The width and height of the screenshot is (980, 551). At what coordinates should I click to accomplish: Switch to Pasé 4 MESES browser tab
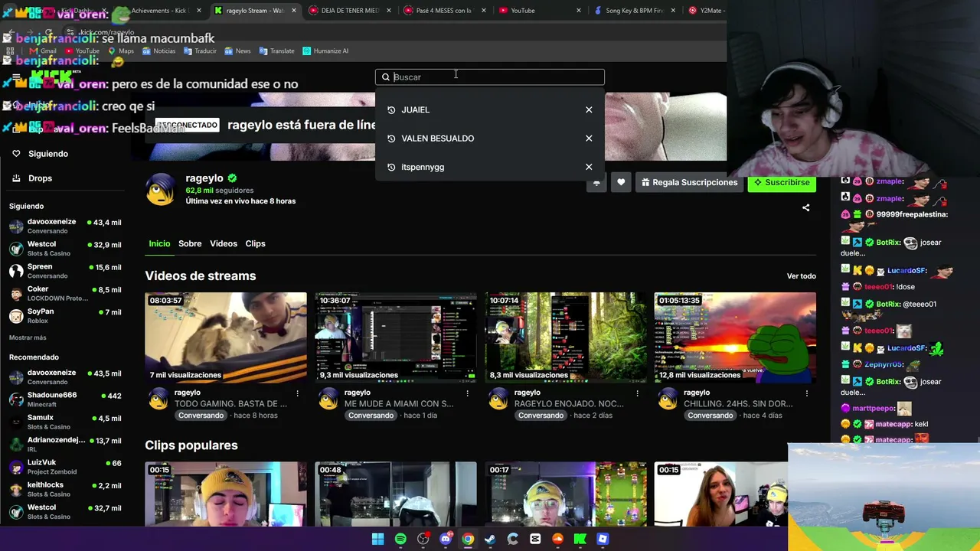[x=445, y=11]
